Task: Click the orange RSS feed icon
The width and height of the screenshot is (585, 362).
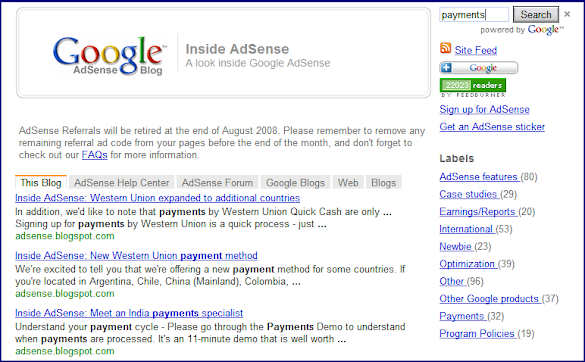Action: point(445,48)
